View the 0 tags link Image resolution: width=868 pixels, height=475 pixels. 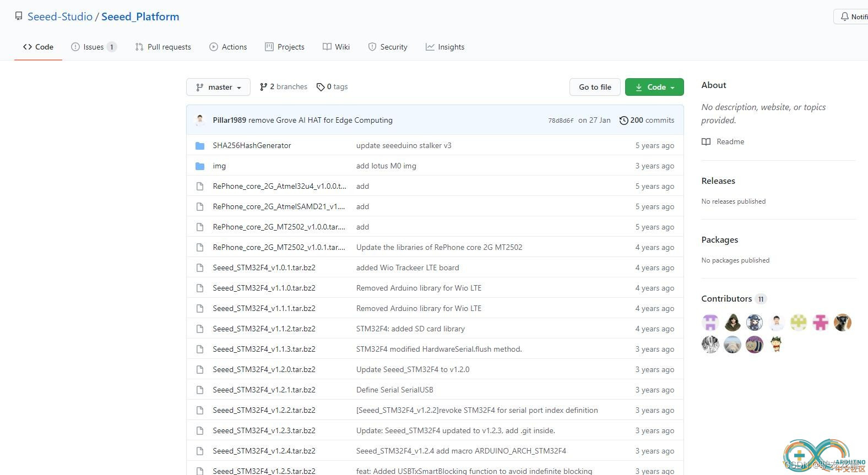[332, 86]
